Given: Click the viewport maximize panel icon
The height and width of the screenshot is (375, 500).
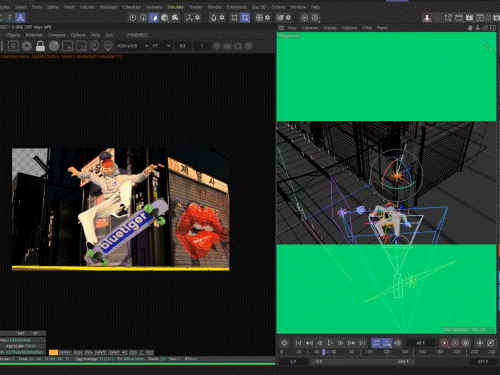Looking at the screenshot, I should click(x=493, y=28).
